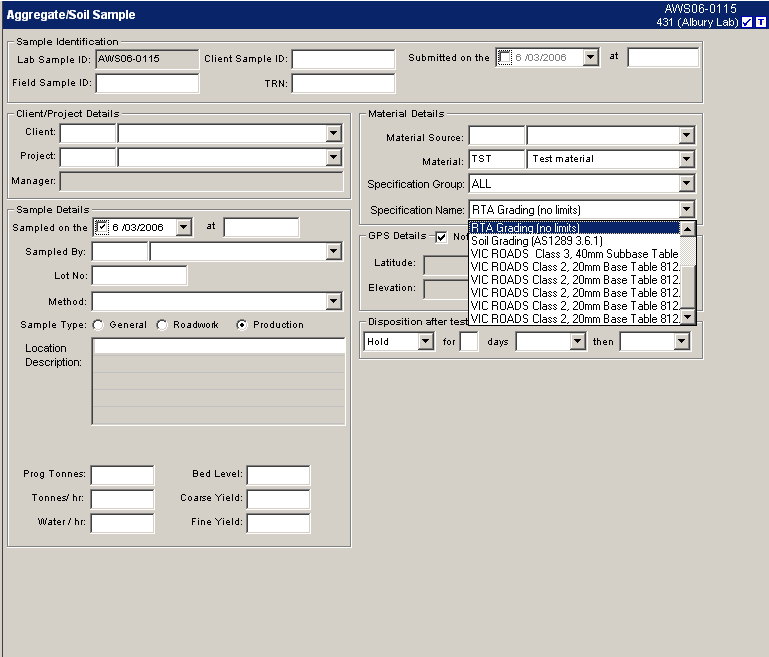Viewport: 769px width, 657px height.
Task: Click the scroll-up arrow in the specification list
Action: pyautogui.click(x=687, y=228)
